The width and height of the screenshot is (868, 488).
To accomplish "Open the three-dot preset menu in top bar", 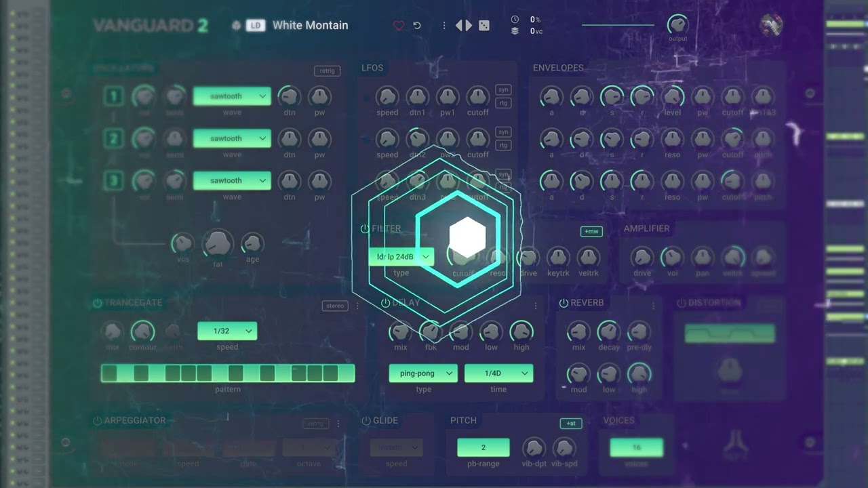I will point(444,26).
